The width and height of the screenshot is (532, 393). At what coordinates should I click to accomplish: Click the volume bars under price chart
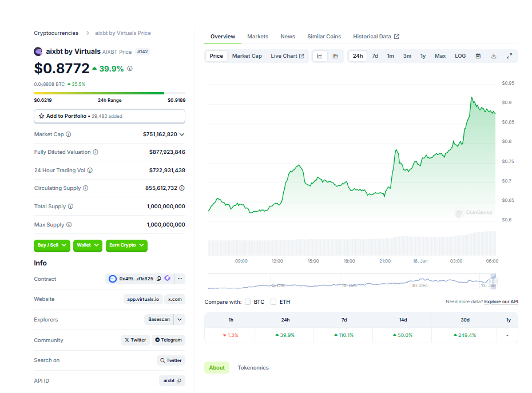(352, 243)
